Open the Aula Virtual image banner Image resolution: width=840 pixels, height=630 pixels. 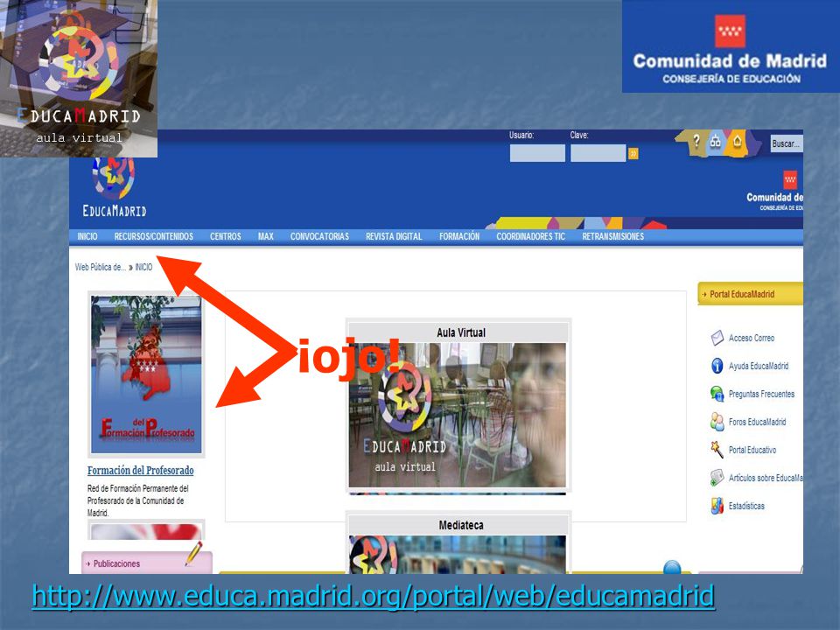pyautogui.click(x=458, y=415)
